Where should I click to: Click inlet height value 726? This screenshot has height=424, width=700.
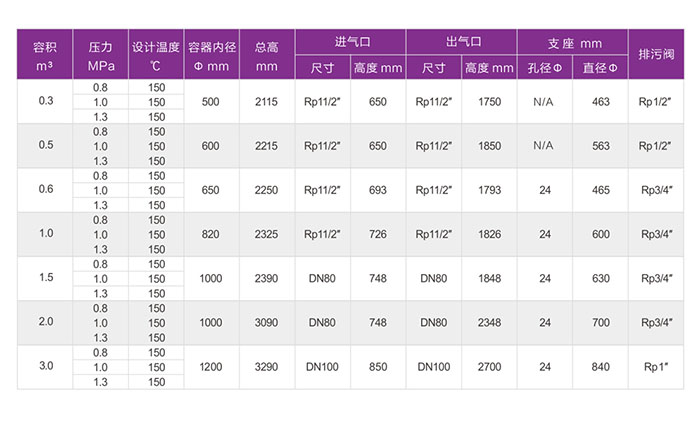(x=378, y=234)
